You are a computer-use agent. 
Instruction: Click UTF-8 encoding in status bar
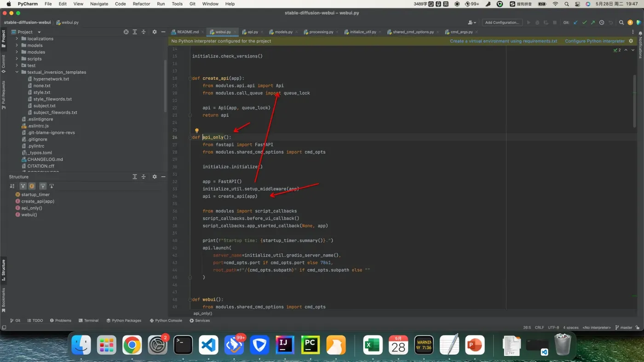coord(553,328)
